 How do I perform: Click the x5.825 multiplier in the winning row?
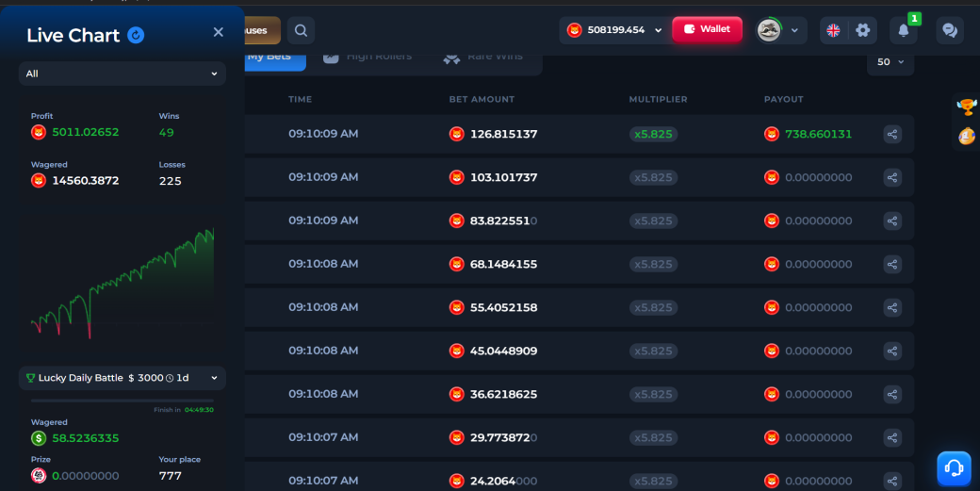pos(653,134)
